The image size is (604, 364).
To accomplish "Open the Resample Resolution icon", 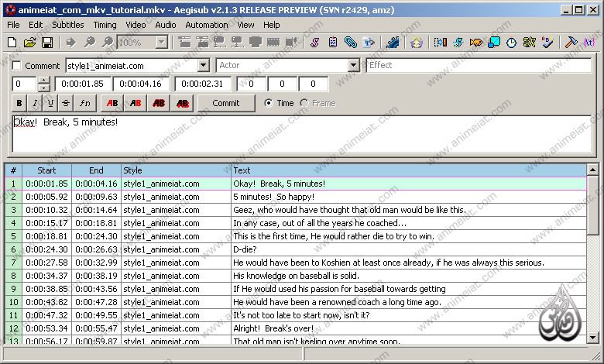I will 494,43.
